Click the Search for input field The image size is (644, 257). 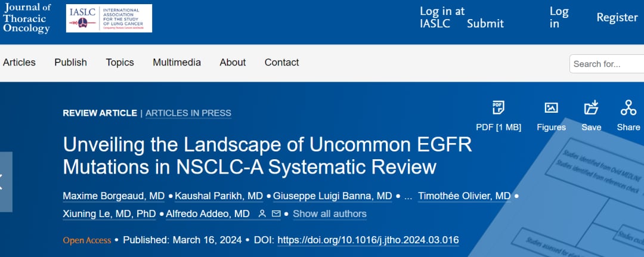pos(605,64)
